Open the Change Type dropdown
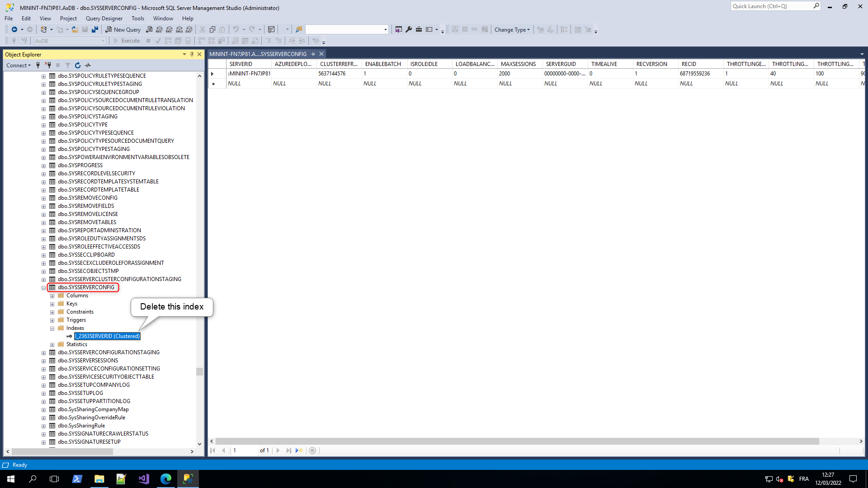Image resolution: width=868 pixels, height=488 pixels. tap(512, 29)
